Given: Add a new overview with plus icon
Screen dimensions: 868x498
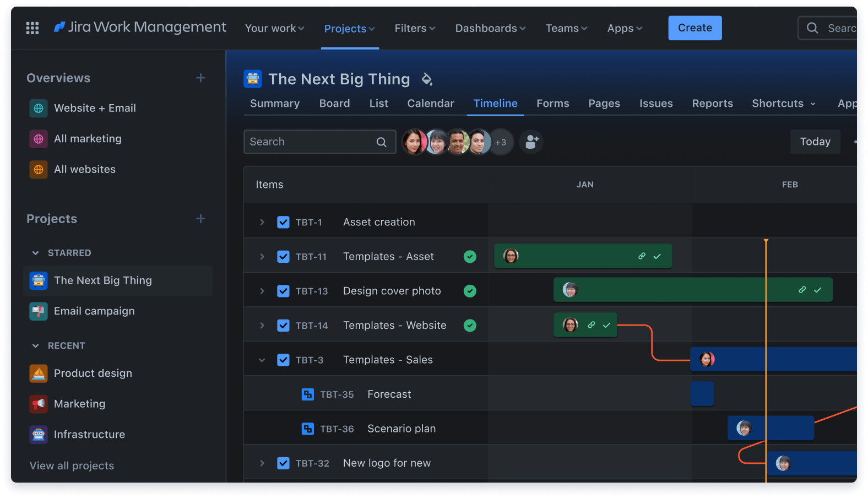Looking at the screenshot, I should click(200, 78).
